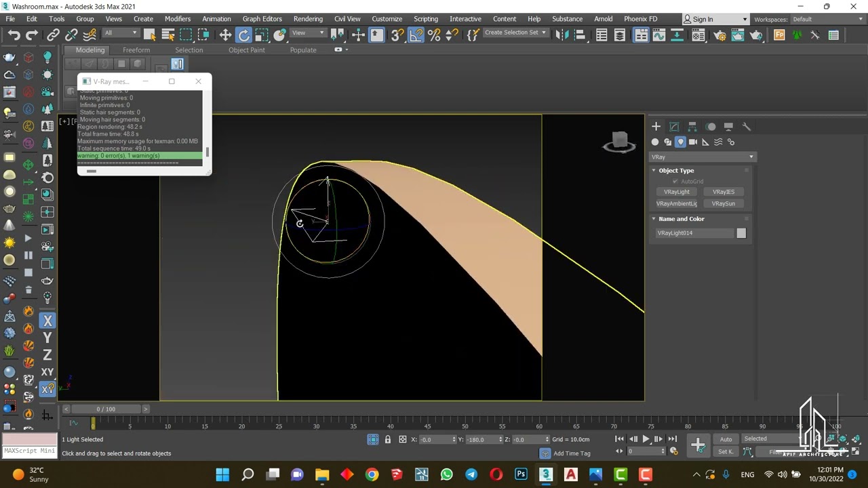This screenshot has height=488, width=868.
Task: Toggle Auto Key mode
Action: [x=726, y=439]
